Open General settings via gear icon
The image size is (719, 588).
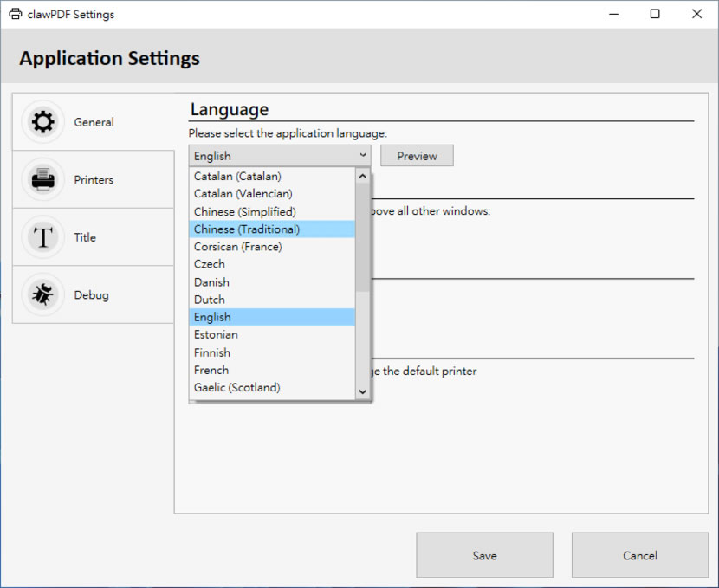[x=42, y=122]
